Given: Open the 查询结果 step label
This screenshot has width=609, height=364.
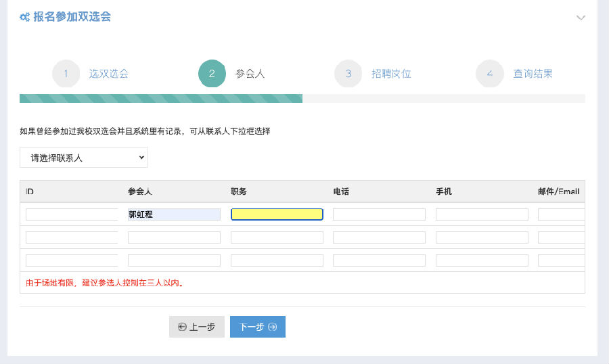Looking at the screenshot, I should tap(533, 74).
